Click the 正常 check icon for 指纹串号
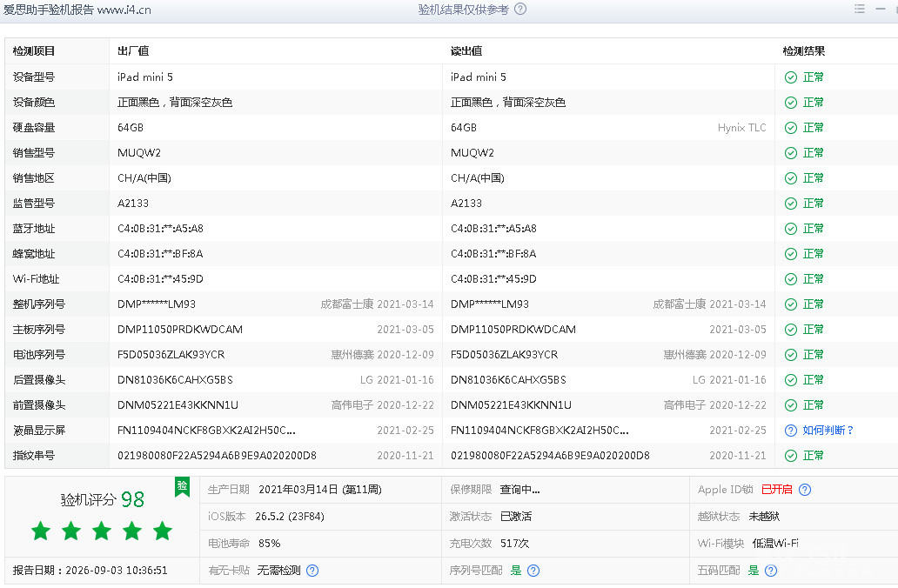 791,456
